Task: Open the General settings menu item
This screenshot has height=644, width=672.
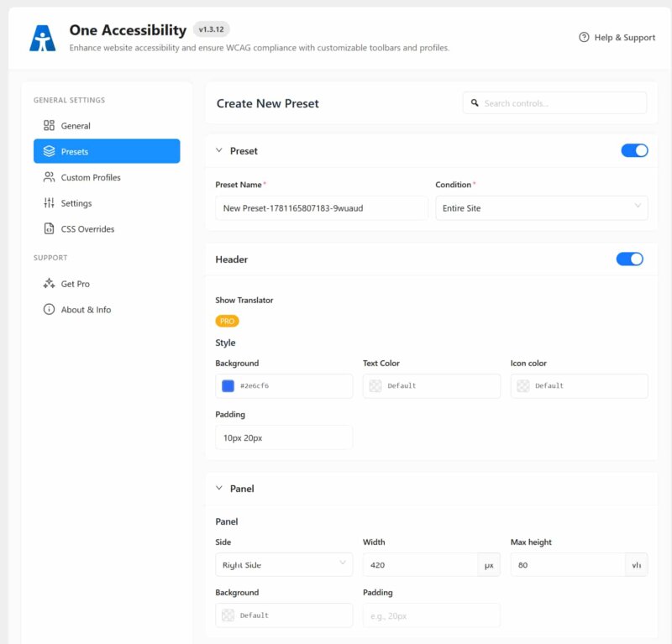Action: (x=107, y=126)
